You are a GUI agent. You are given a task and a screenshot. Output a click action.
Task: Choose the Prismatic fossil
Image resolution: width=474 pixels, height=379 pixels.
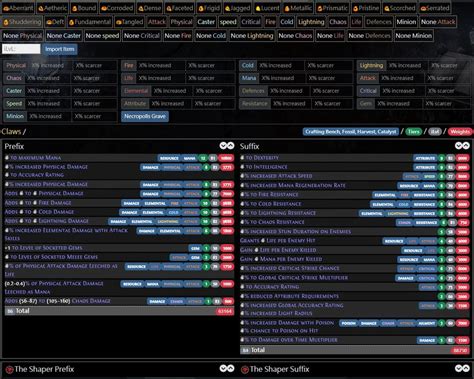[332, 8]
